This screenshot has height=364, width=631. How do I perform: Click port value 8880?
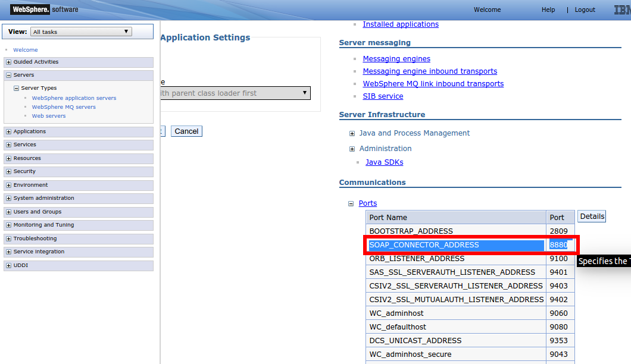coord(558,244)
